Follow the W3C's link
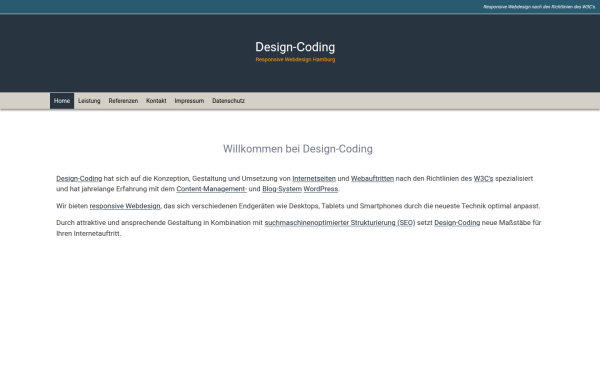This screenshot has height=375, width=600. point(483,178)
